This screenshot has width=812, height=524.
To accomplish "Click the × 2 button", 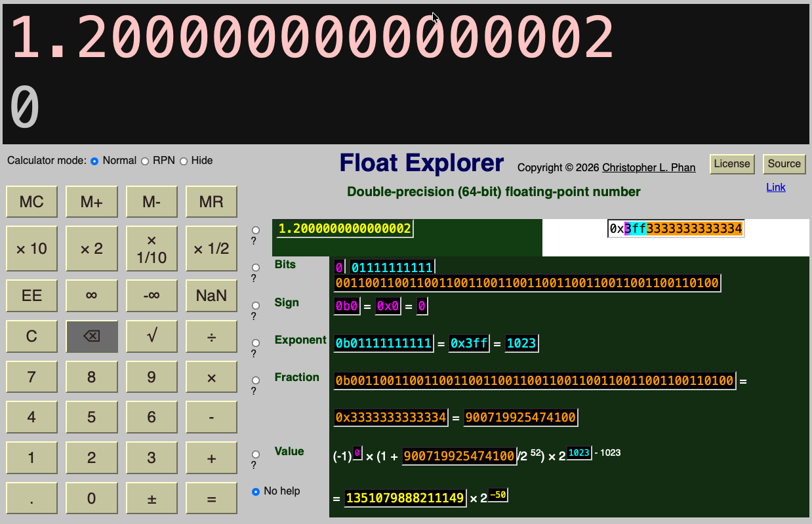I will pos(92,249).
